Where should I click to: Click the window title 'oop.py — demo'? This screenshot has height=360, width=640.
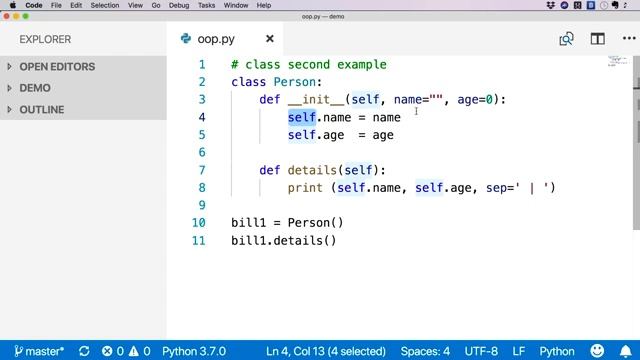point(323,17)
